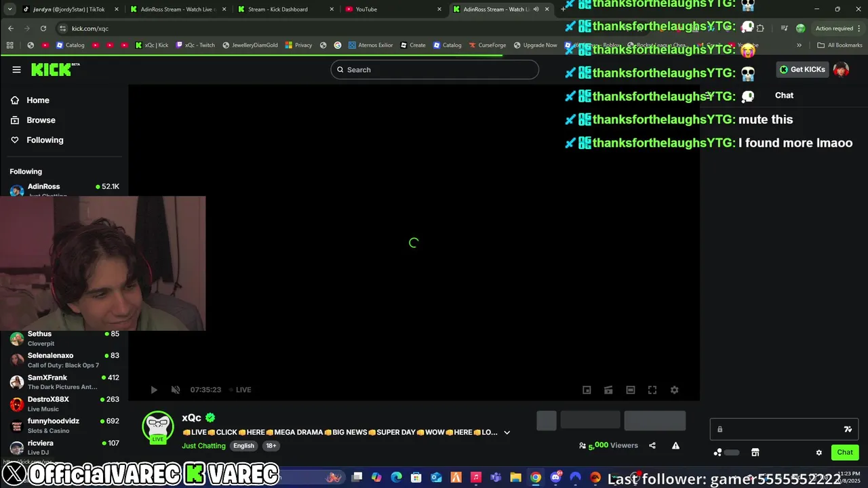Toggle theater mode on the player
The image size is (868, 488).
(630, 390)
